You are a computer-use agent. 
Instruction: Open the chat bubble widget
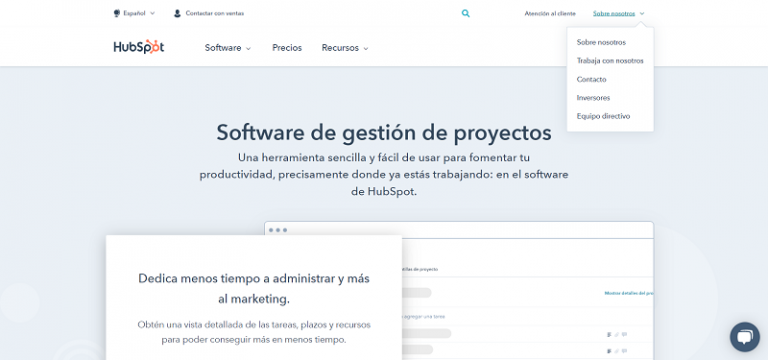744,337
